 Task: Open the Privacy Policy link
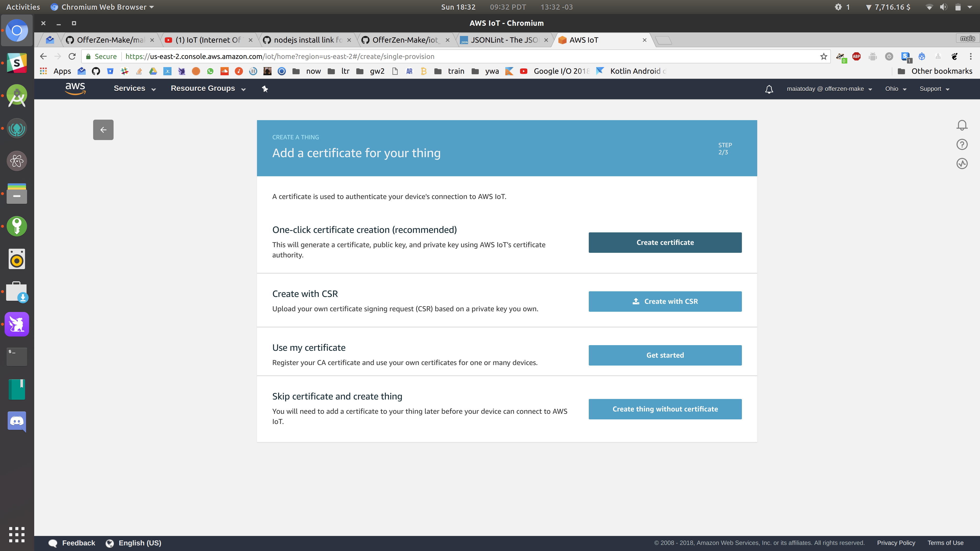[x=896, y=543]
